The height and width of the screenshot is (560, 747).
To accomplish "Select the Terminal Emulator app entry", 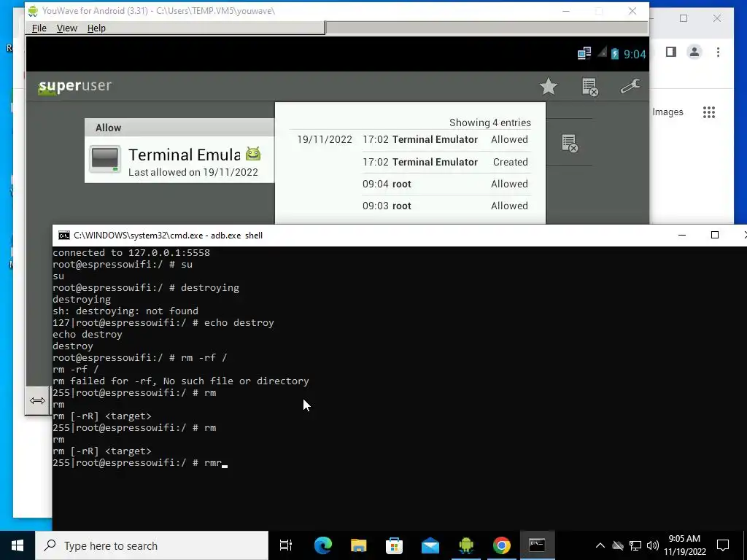I will pos(179,160).
